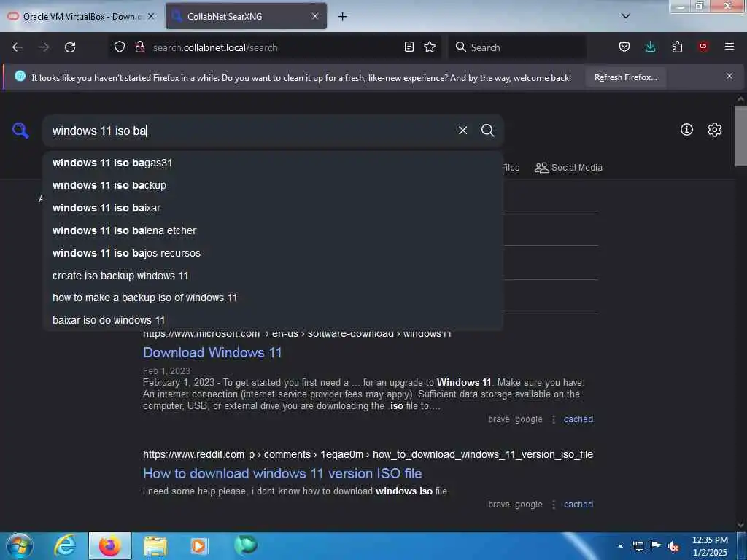Close the CollabNet SearXNG tab
The image size is (747, 560).
click(x=315, y=16)
